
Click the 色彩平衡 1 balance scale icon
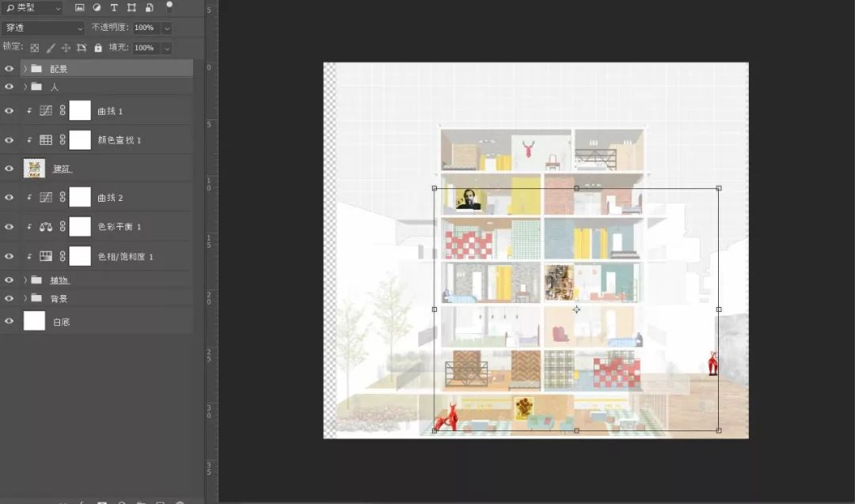coord(46,226)
